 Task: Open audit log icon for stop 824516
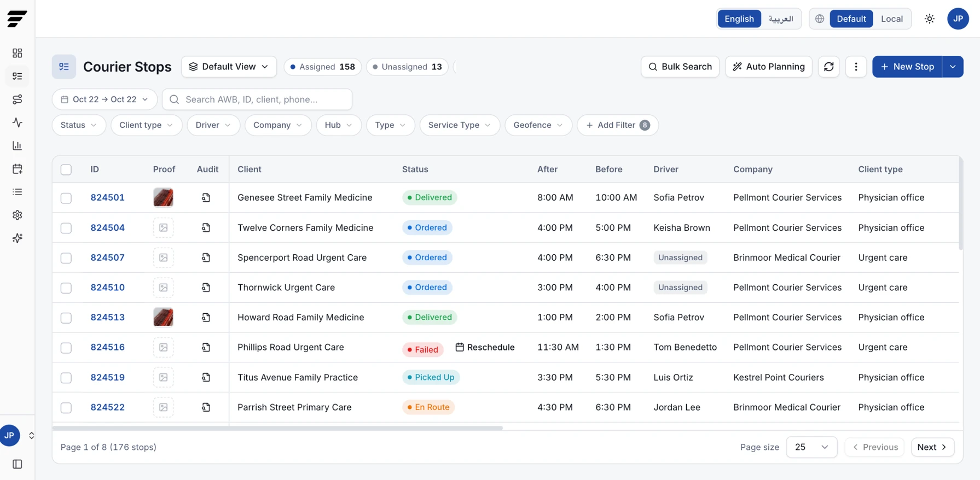[206, 347]
